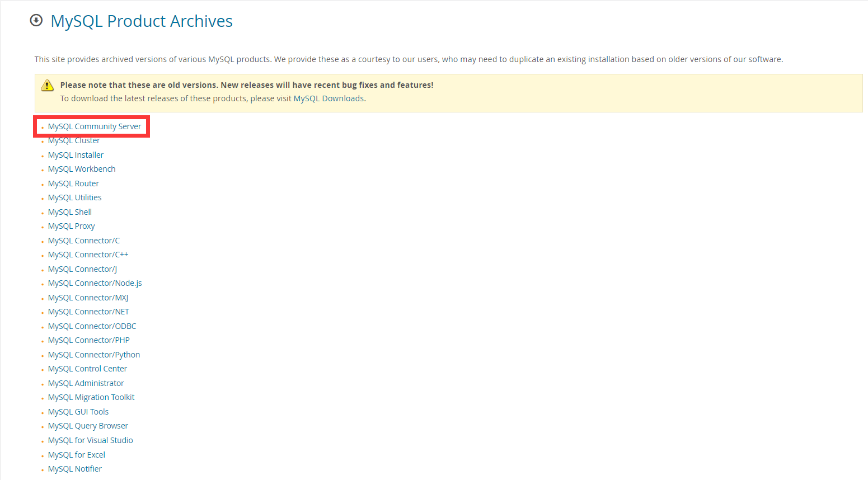Open the MySQL Downloads link
Screen dimensions: 868x480
coord(329,98)
